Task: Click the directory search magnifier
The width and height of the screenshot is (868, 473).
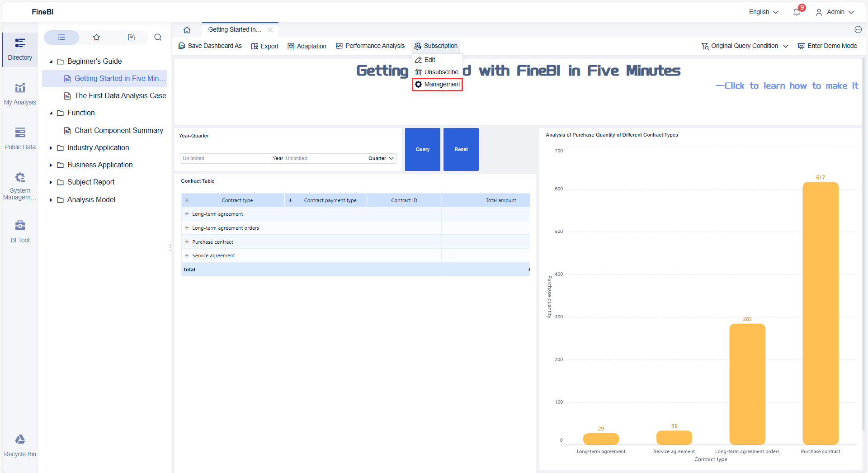Action: click(x=158, y=37)
